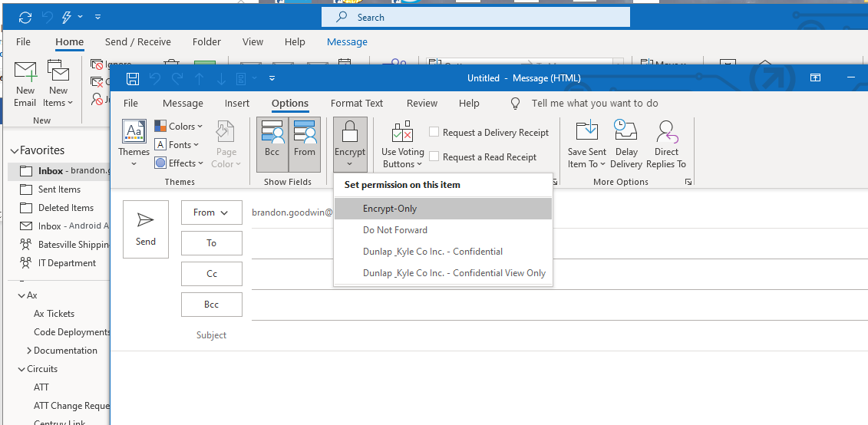The width and height of the screenshot is (868, 425).
Task: Open More Options dialog launcher
Action: tap(688, 182)
